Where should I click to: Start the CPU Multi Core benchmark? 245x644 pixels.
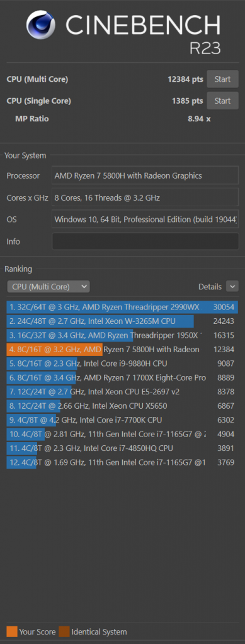(222, 79)
